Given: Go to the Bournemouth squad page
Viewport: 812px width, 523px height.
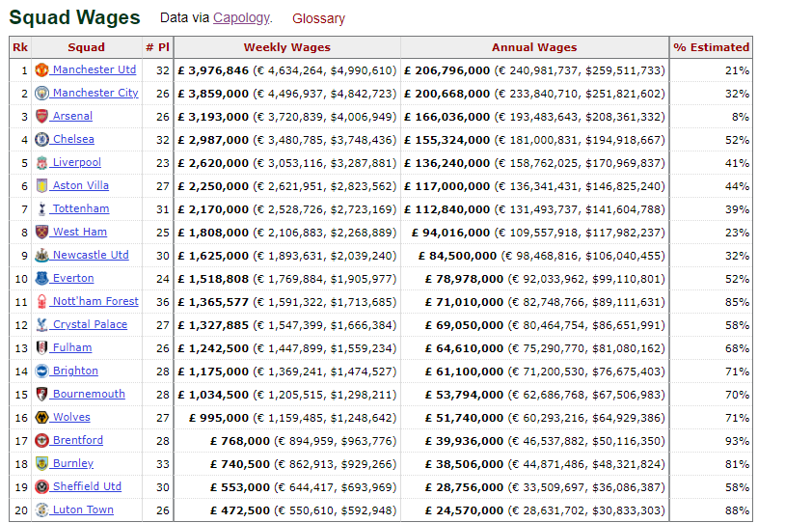Looking at the screenshot, I should coord(89,394).
